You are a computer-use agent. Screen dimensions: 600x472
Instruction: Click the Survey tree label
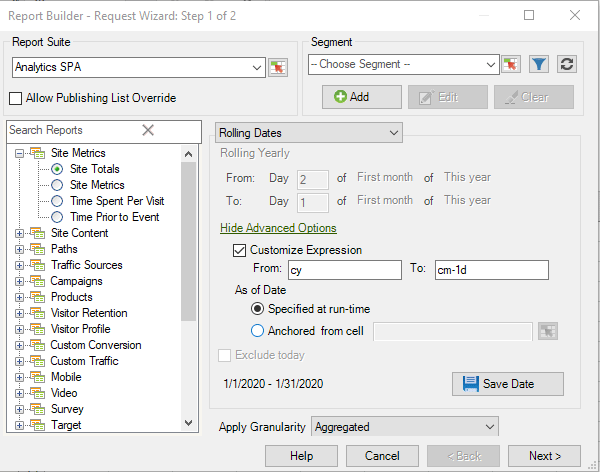tap(67, 409)
